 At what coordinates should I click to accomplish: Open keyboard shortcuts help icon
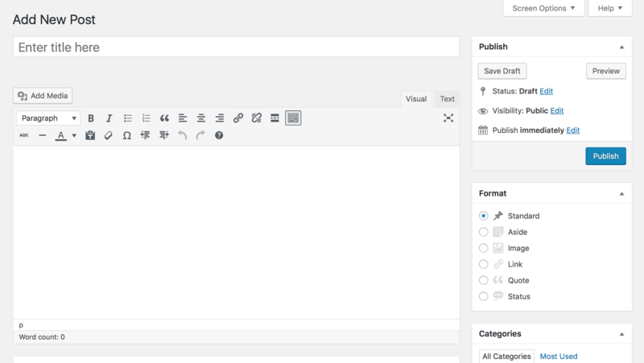(x=219, y=135)
